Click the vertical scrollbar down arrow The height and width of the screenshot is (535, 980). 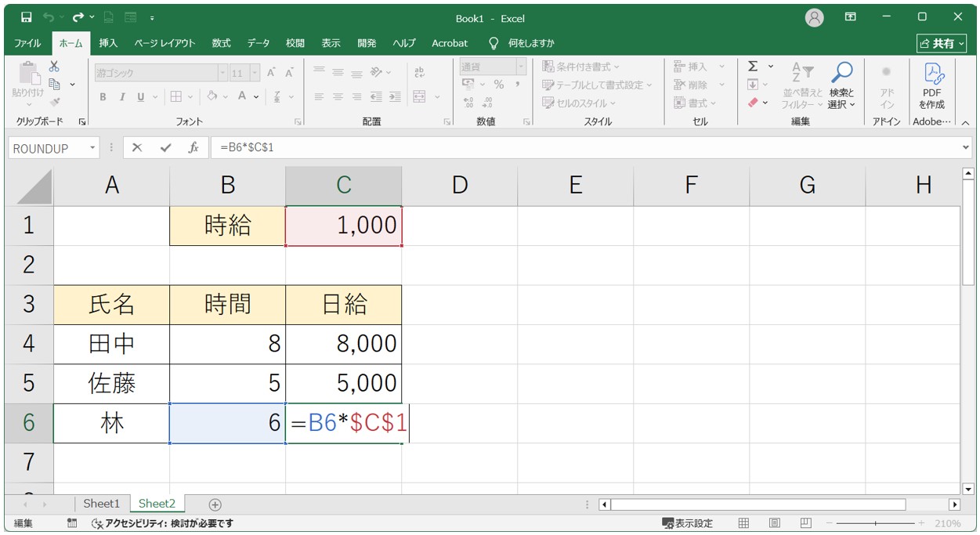pos(968,489)
